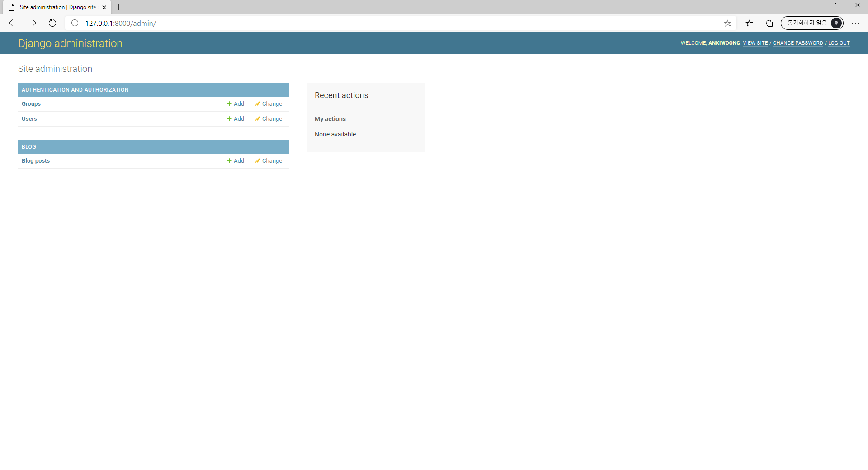Open the favorites list icon
Viewport: 868px width, 470px height.
coord(749,23)
